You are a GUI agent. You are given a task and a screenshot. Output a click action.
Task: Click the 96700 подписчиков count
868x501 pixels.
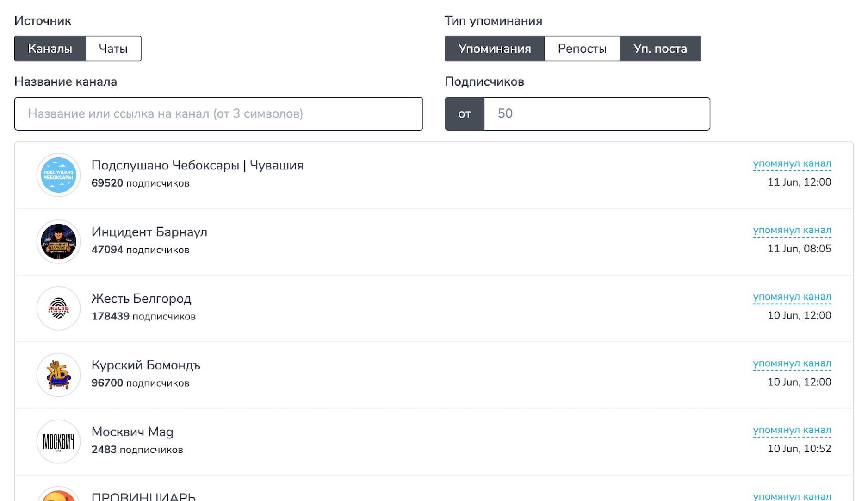[141, 383]
